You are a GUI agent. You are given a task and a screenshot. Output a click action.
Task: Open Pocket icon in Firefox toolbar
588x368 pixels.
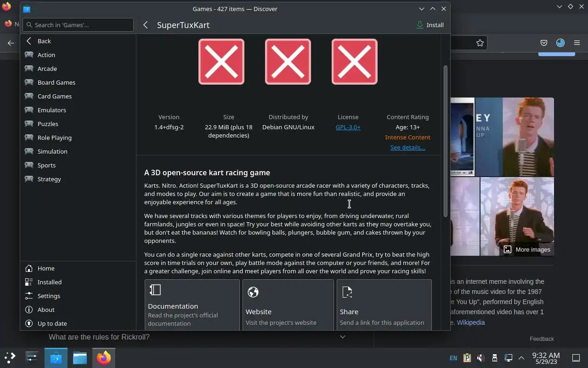click(x=544, y=43)
